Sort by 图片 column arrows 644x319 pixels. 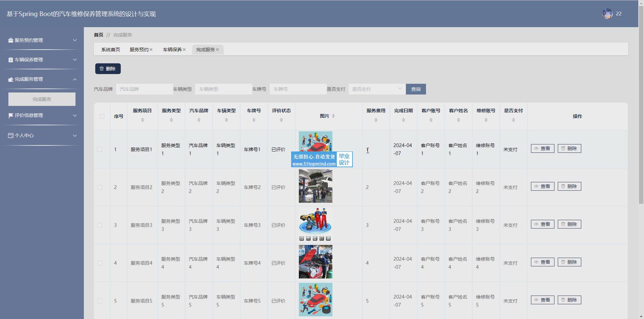(x=333, y=116)
